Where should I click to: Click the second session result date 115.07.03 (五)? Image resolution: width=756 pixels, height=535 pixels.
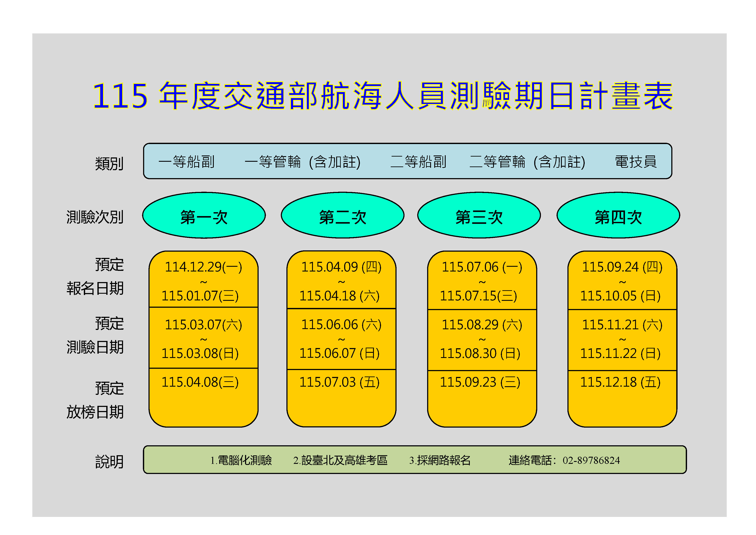339,382
